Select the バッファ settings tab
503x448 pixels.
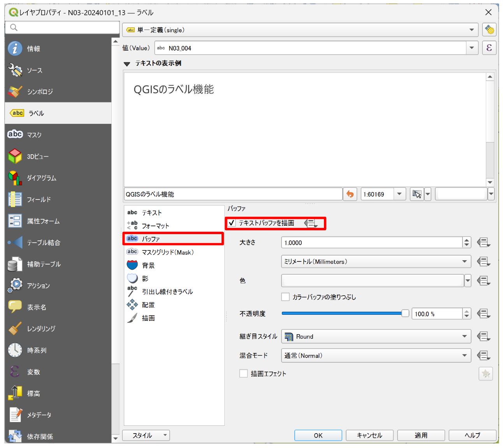coord(174,239)
